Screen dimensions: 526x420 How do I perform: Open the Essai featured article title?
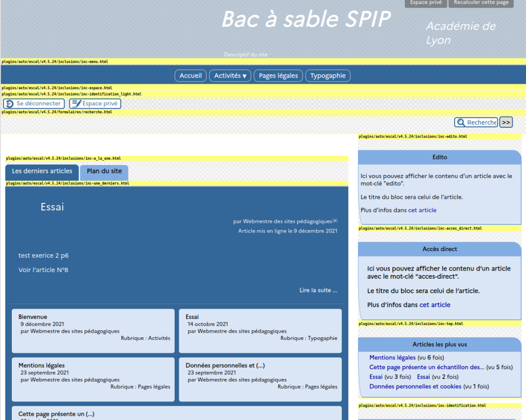pyautogui.click(x=52, y=207)
